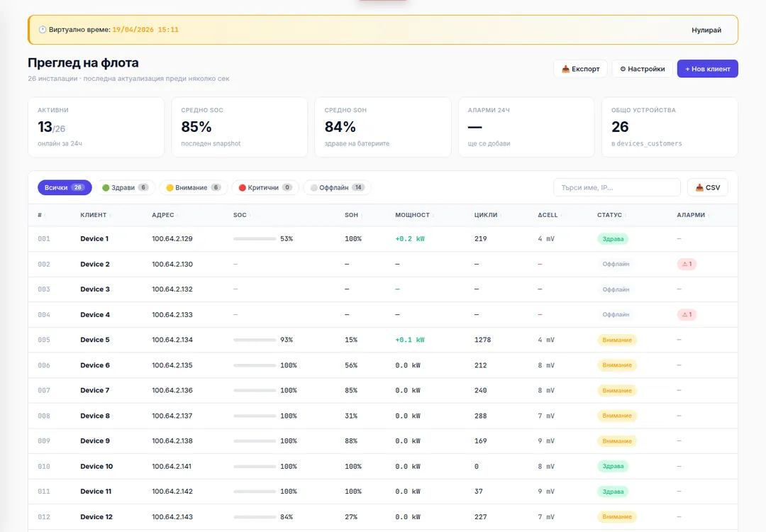Click the clock icon beside Виртуално време
The height and width of the screenshot is (532, 766).
coord(43,30)
